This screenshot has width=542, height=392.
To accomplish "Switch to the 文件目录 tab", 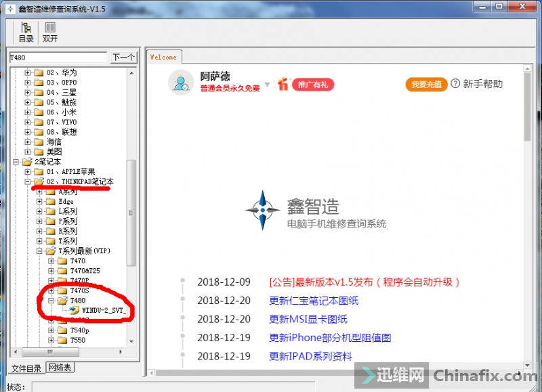I will 26,368.
